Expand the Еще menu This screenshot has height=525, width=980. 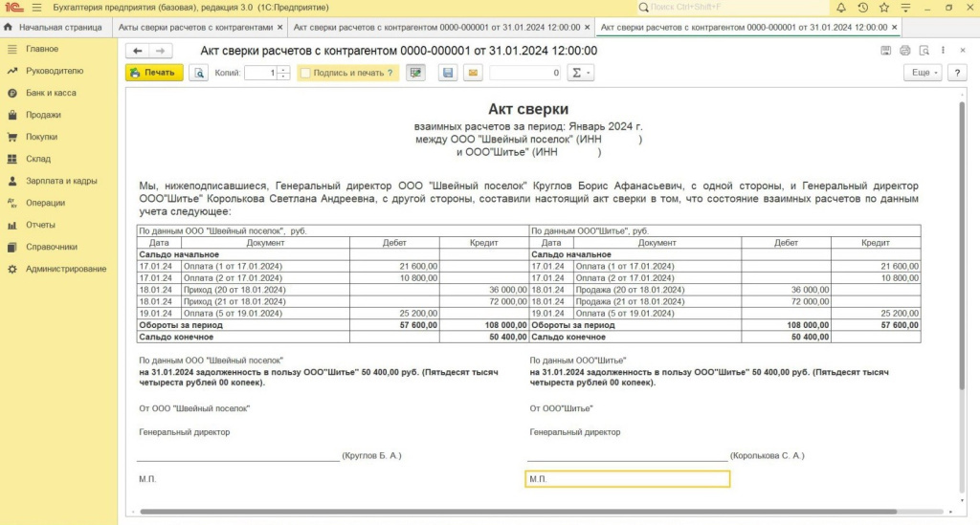coord(924,73)
